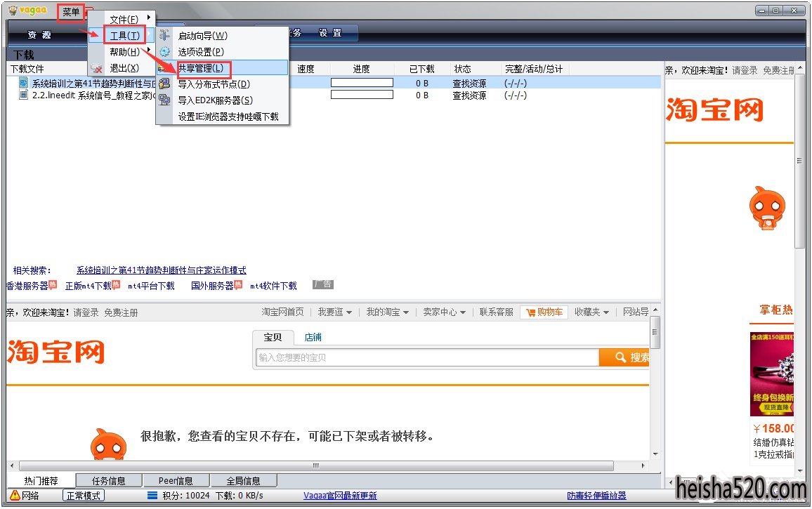Click progress bar of 2.2.lineedit row
Viewport: 812px width, 509px height.
coord(362,95)
